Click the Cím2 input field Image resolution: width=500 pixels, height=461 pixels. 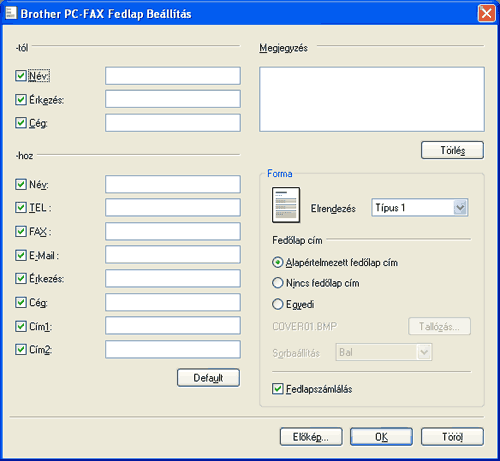click(173, 349)
